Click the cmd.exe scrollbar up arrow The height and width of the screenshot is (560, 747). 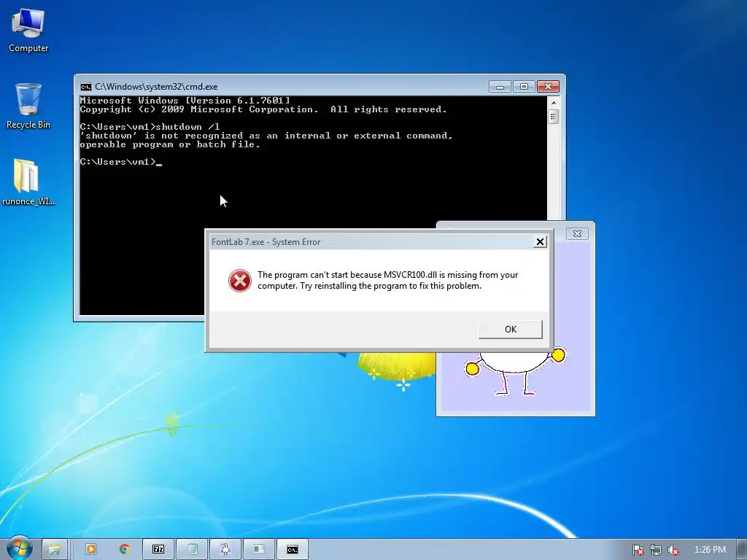(553, 102)
